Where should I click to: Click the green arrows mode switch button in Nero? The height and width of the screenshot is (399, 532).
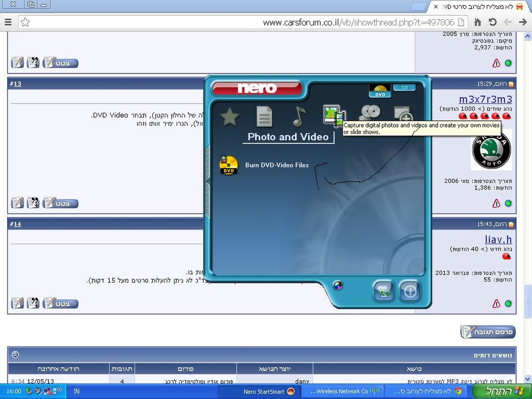pos(384,291)
